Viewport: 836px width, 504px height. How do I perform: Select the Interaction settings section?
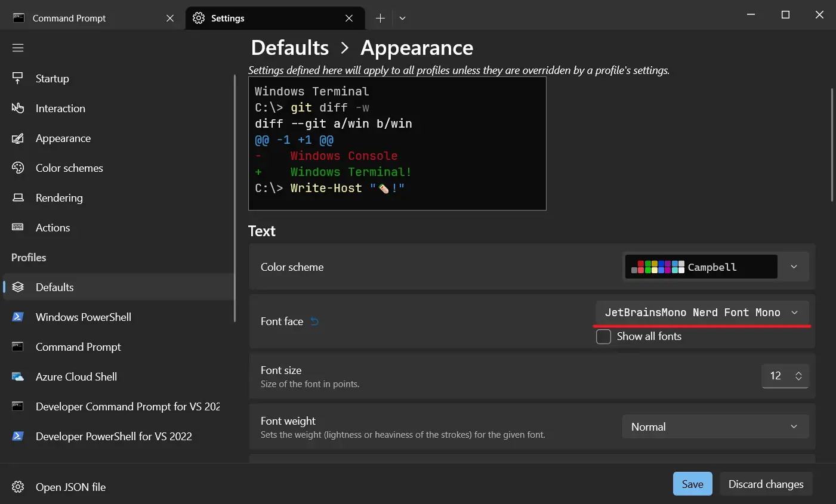pos(60,108)
